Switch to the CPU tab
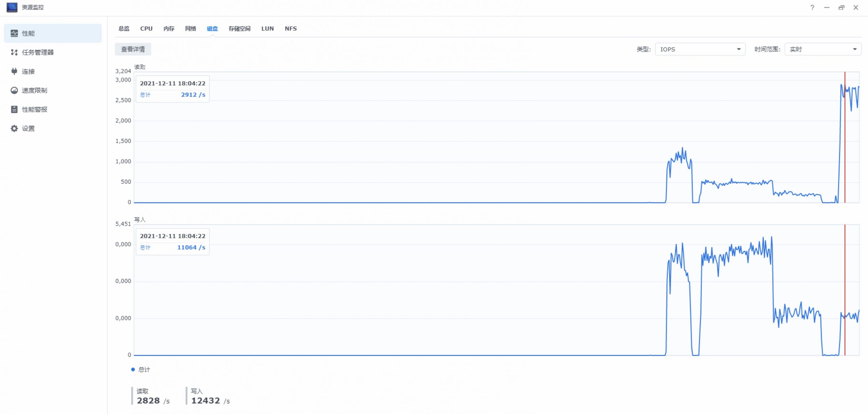The width and height of the screenshot is (868, 414). coord(146,28)
